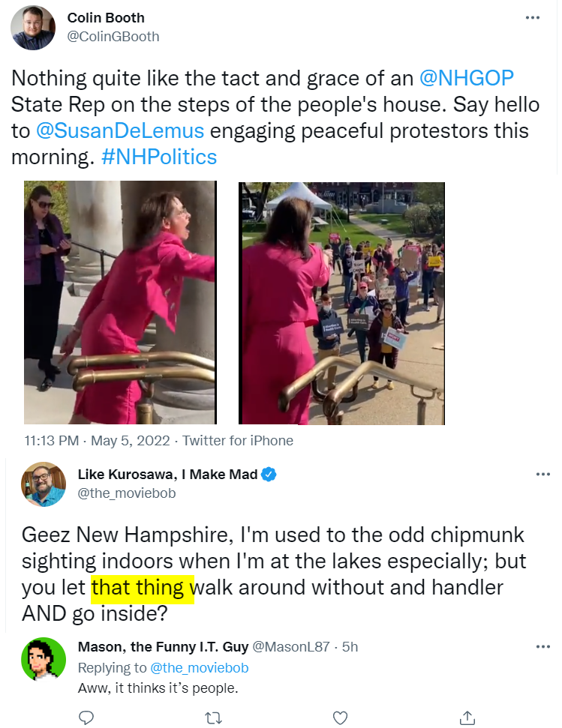The height and width of the screenshot is (728, 562).
Task: Open the tweet timestamp May 5, 2022
Action: 130,440
